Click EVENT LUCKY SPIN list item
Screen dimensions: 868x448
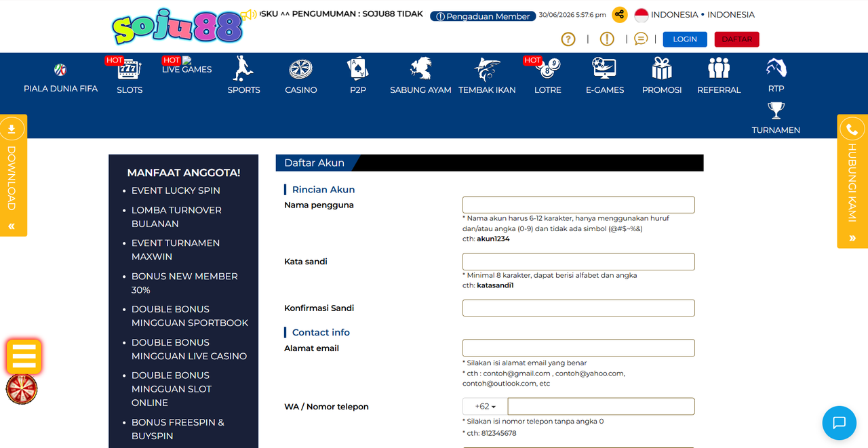pyautogui.click(x=176, y=190)
